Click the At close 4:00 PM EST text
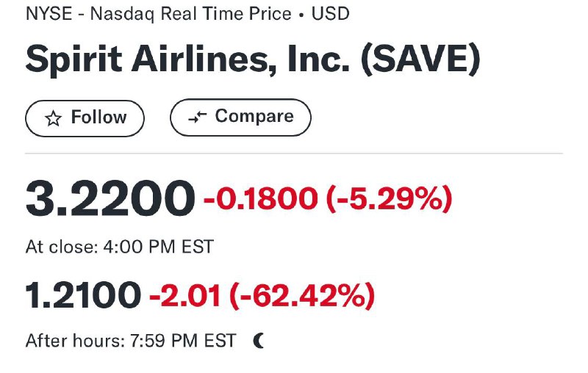The height and width of the screenshot is (373, 588). point(120,247)
